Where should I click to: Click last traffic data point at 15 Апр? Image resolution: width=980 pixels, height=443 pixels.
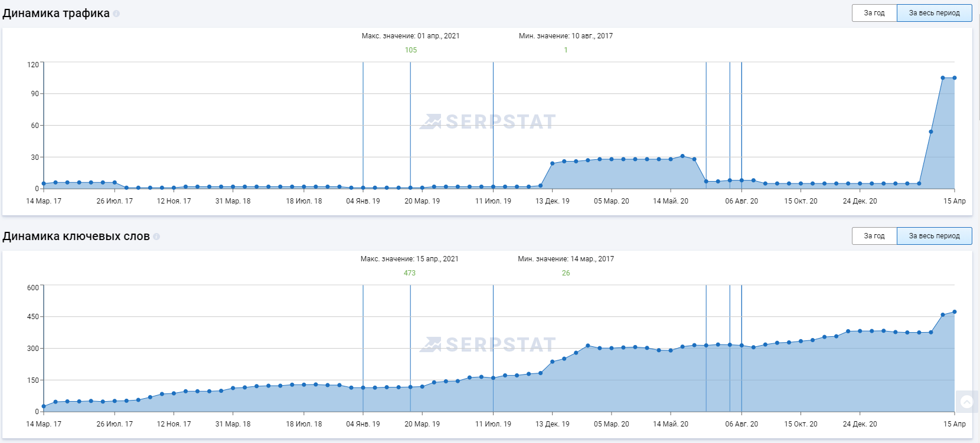coord(955,78)
